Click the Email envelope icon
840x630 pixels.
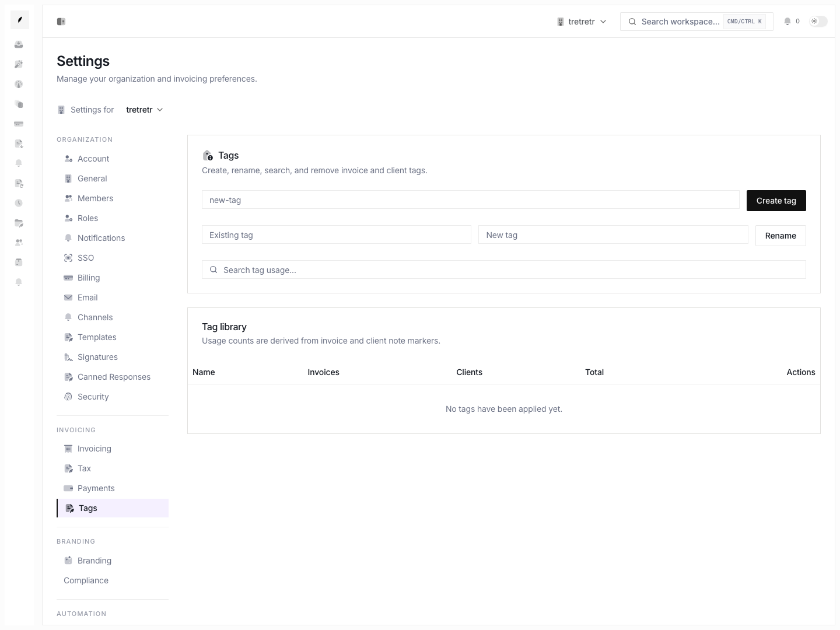[x=68, y=297]
